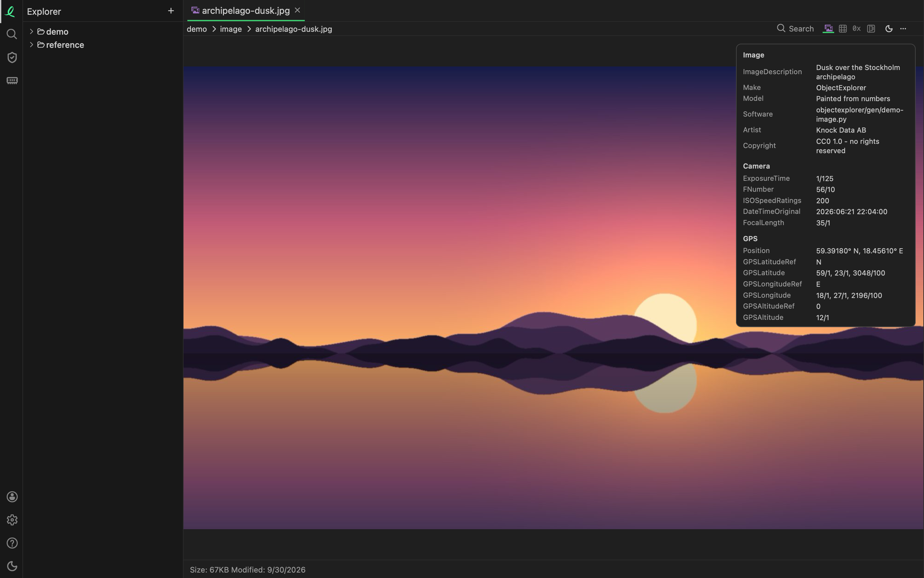Click the ExposureTime value 1/125
Screen dimensions: 924x578
[x=824, y=179]
